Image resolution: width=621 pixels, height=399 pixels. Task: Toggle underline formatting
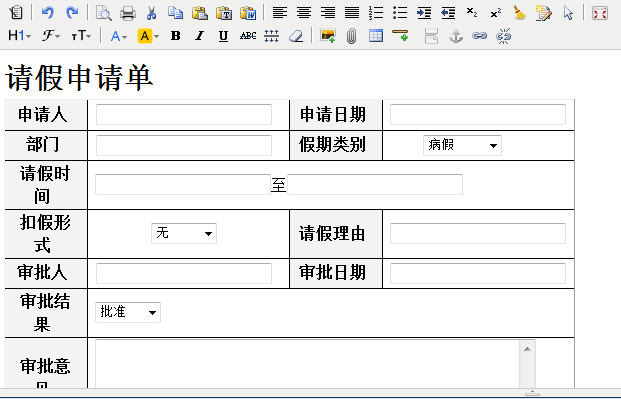tap(223, 36)
